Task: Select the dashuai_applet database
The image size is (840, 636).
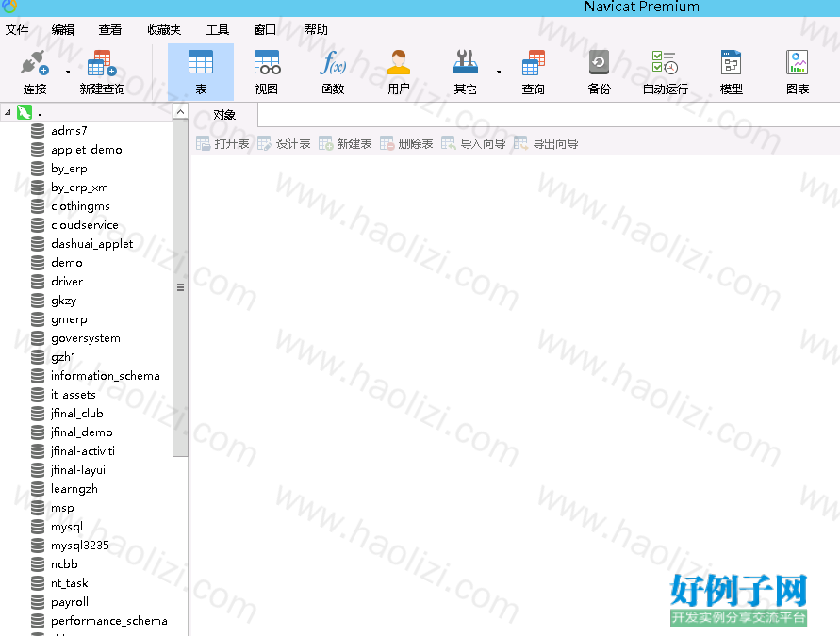Action: 91,244
